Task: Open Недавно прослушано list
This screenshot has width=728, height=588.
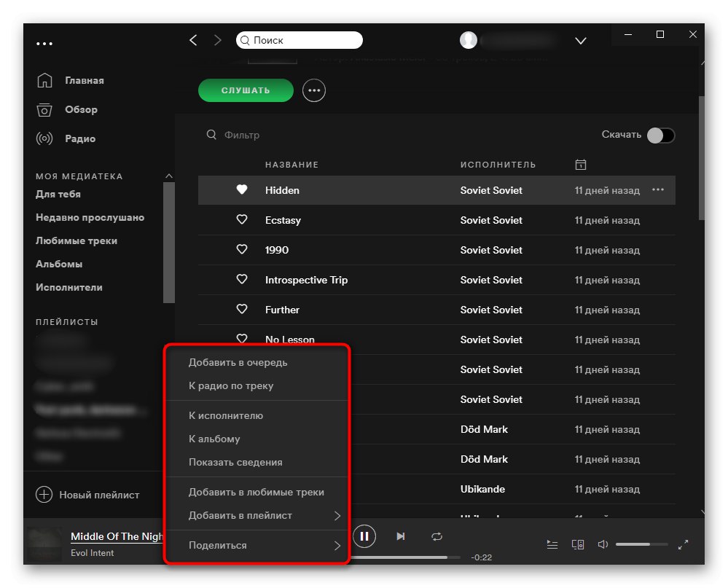Action: coord(90,217)
